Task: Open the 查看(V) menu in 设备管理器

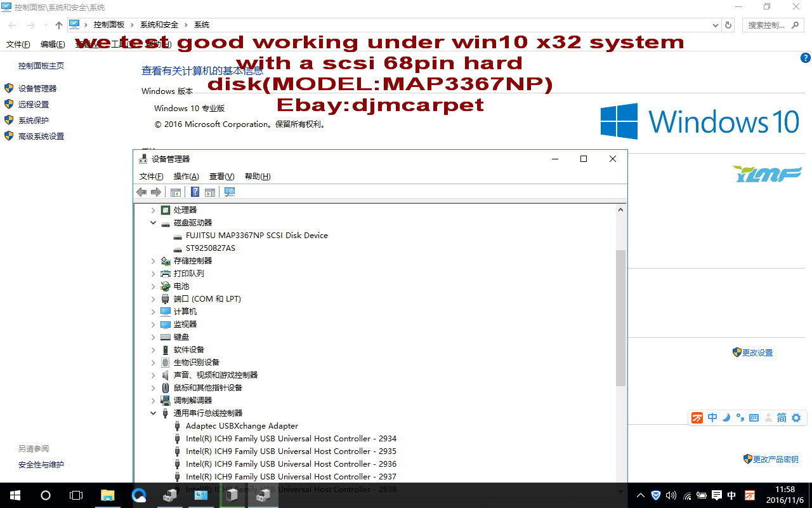Action: (x=221, y=177)
